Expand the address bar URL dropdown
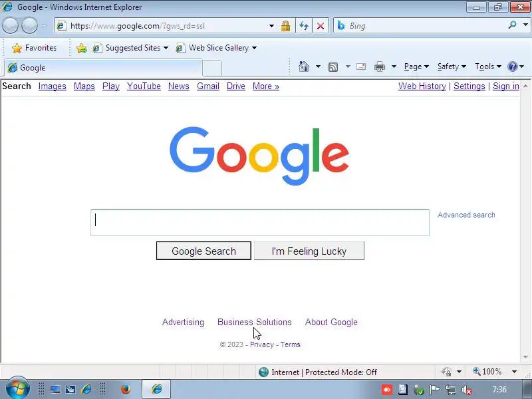Screen dimensions: 532x399 [x=271, y=26]
